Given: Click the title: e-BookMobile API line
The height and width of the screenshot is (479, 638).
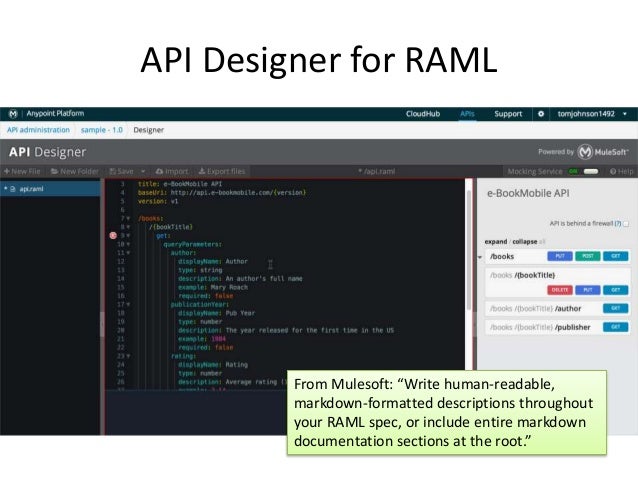Looking at the screenshot, I should (x=180, y=184).
